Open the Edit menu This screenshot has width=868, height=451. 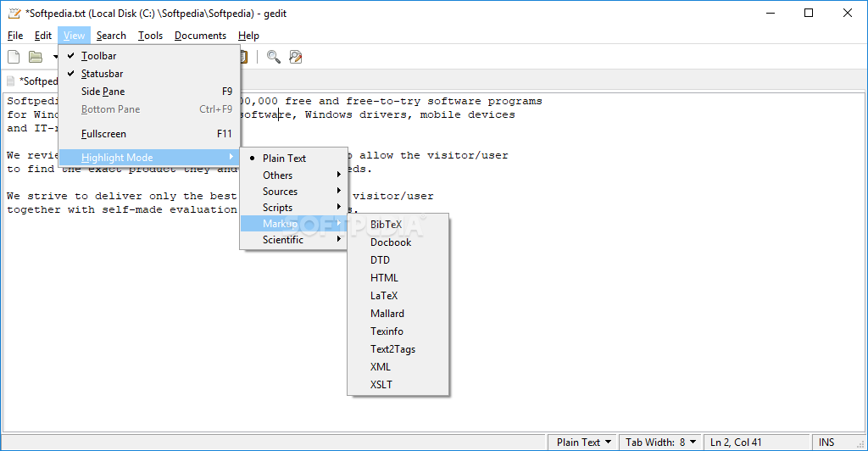pos(43,36)
